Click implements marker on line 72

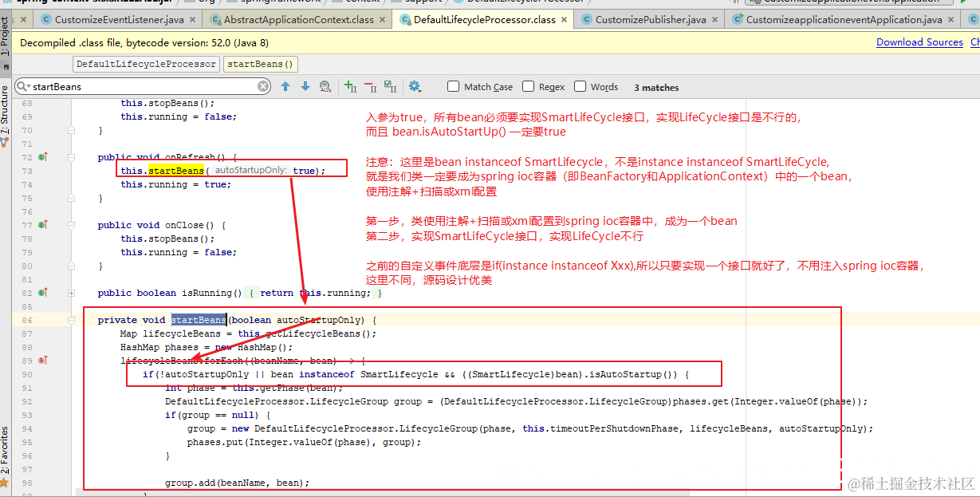(43, 157)
